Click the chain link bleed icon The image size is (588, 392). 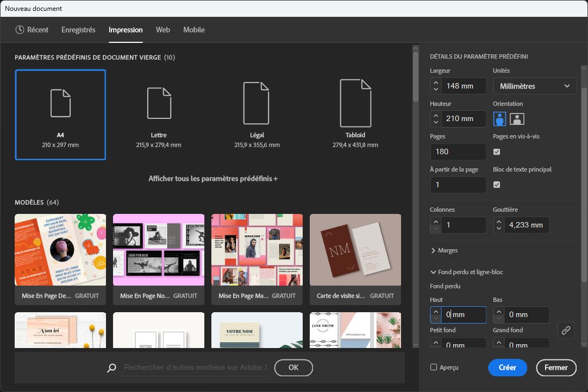tap(566, 330)
